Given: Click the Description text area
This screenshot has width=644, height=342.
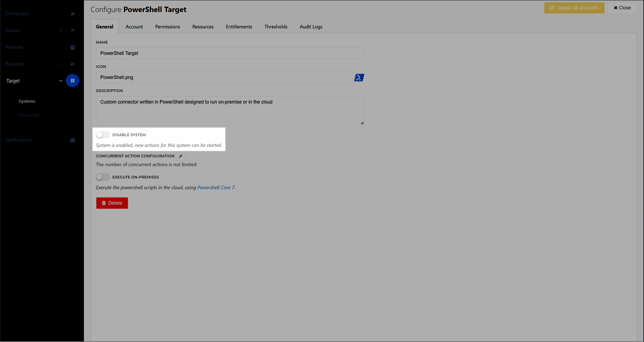Looking at the screenshot, I should click(230, 111).
